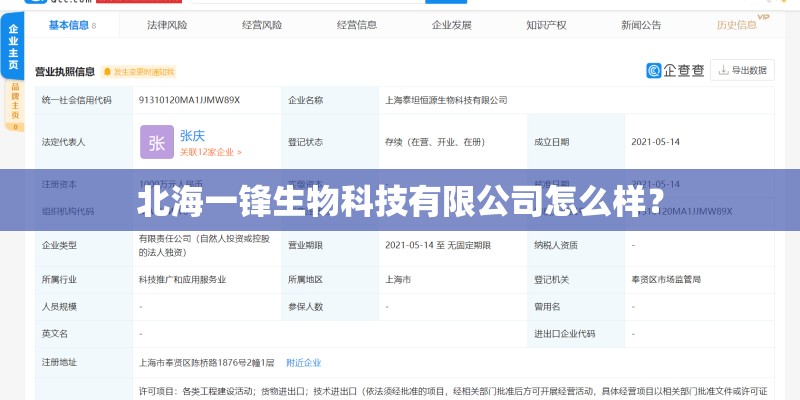Open the 基本信息 tab
Image resolution: width=800 pixels, height=400 pixels.
(x=72, y=25)
